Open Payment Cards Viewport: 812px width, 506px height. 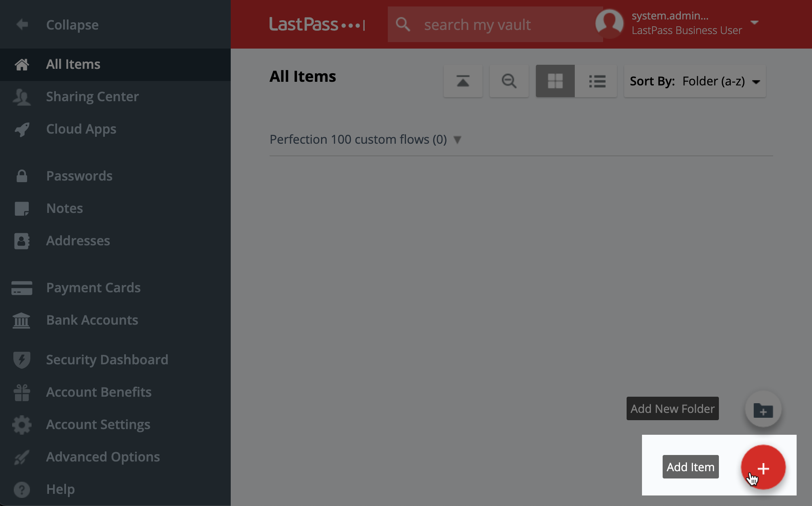pos(115,288)
